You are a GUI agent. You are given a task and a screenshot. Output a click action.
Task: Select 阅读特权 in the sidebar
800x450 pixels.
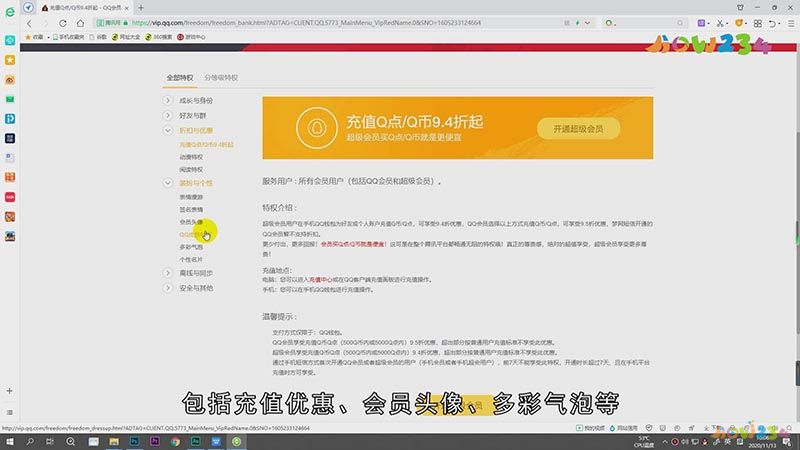pos(191,169)
